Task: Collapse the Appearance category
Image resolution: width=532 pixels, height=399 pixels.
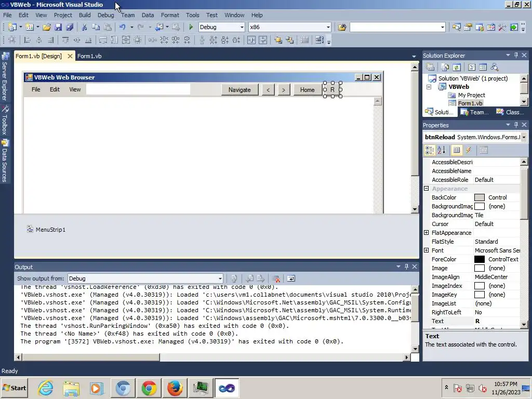Action: [x=427, y=189]
